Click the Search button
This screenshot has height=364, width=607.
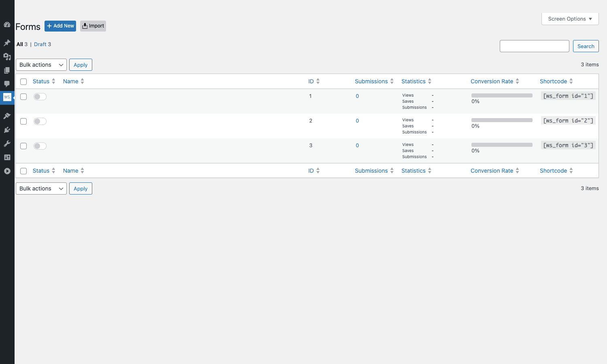coord(586,46)
